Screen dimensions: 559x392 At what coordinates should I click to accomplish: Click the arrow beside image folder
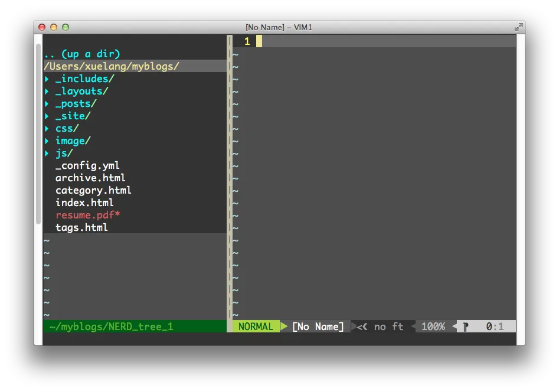pos(47,141)
